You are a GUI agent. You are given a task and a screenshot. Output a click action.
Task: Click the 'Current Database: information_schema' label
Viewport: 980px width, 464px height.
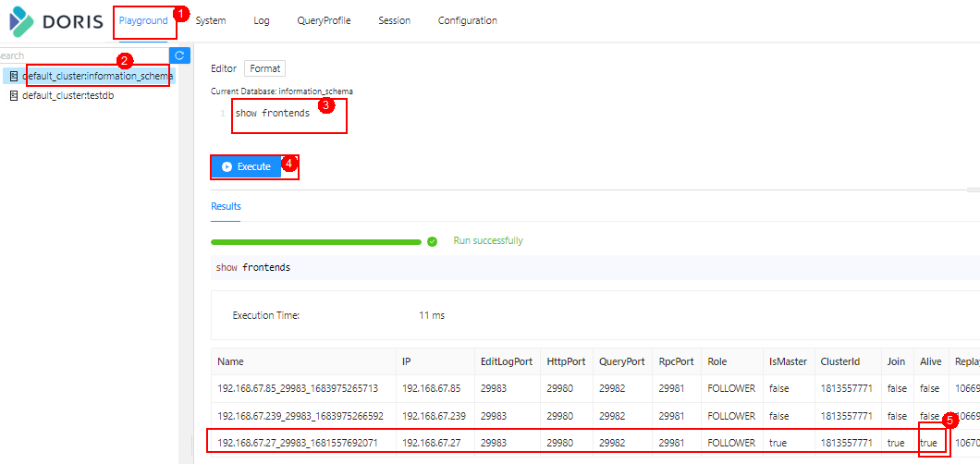[282, 92]
